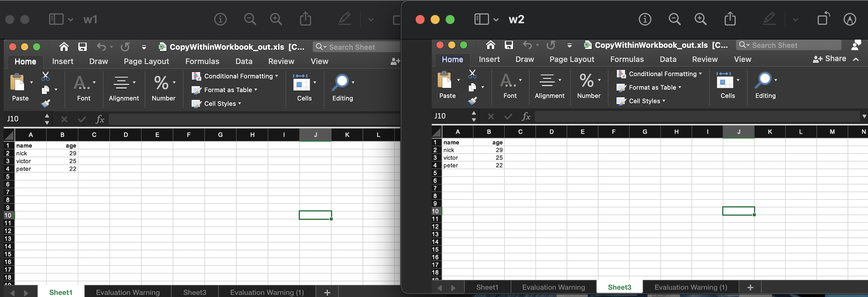The height and width of the screenshot is (297, 868).
Task: Show the info inspector in w2 titlebar
Action: (x=645, y=19)
